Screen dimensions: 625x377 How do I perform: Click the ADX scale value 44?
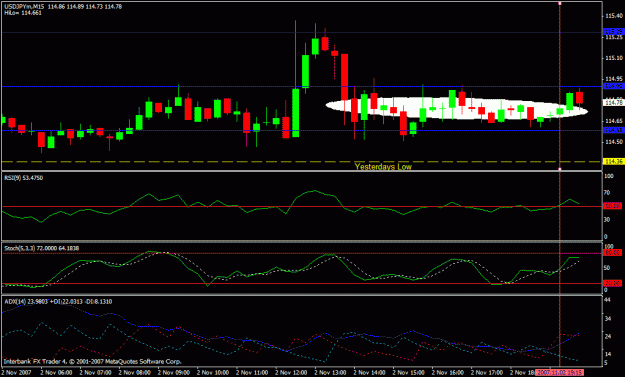tap(608, 300)
